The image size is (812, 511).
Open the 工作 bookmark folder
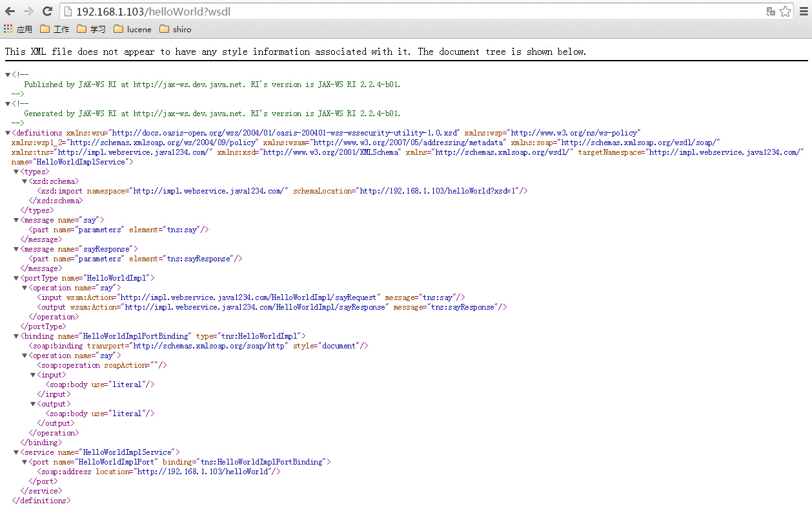[55, 29]
